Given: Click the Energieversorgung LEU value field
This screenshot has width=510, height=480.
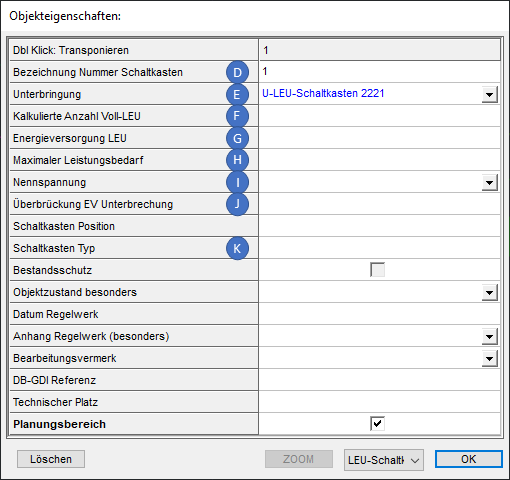Looking at the screenshot, I should [x=380, y=138].
